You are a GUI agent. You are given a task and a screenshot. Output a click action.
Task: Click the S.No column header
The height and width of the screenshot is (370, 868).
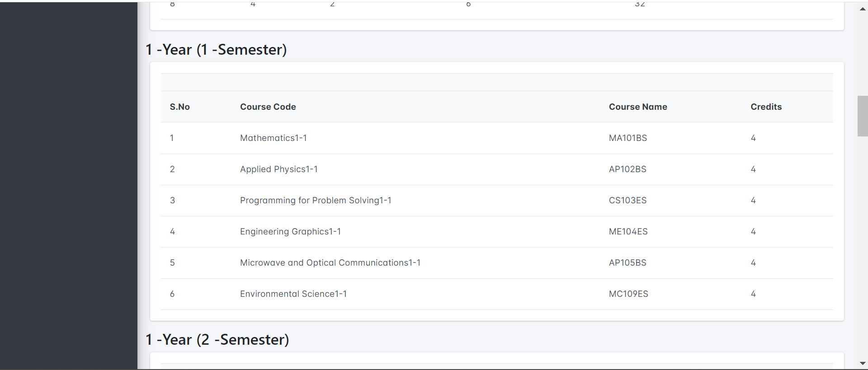(180, 107)
